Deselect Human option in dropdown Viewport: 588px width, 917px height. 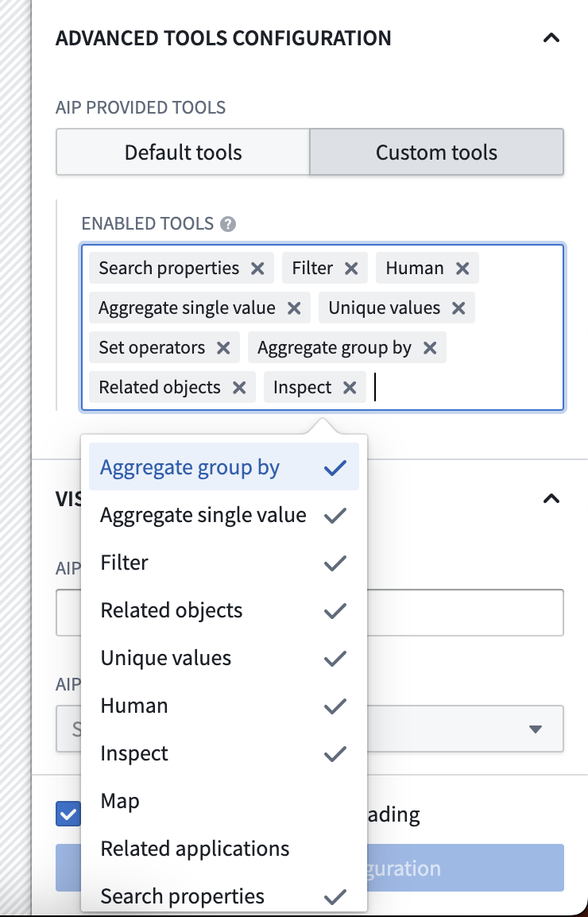223,706
